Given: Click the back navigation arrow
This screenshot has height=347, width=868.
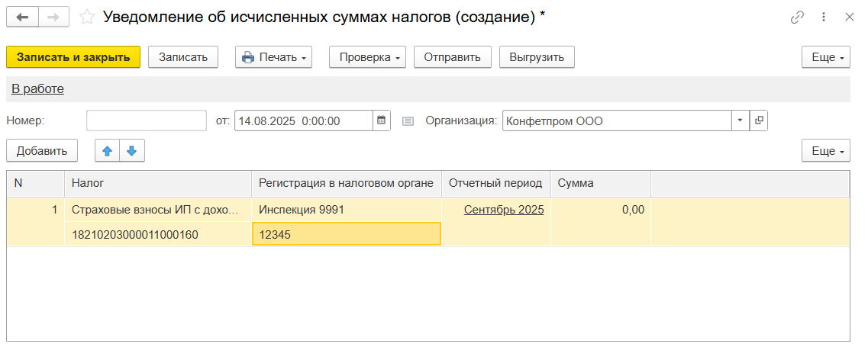Looking at the screenshot, I should pyautogui.click(x=22, y=16).
